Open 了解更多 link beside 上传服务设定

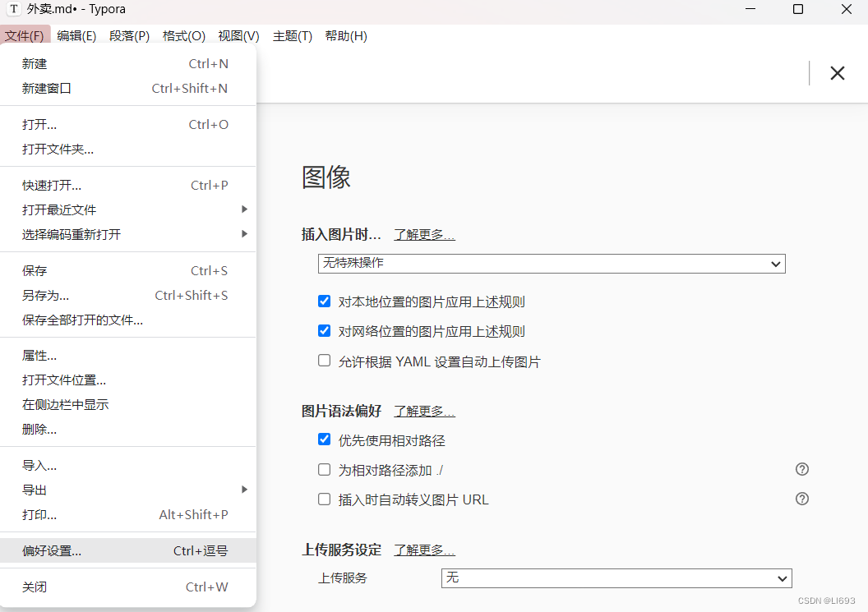point(424,550)
